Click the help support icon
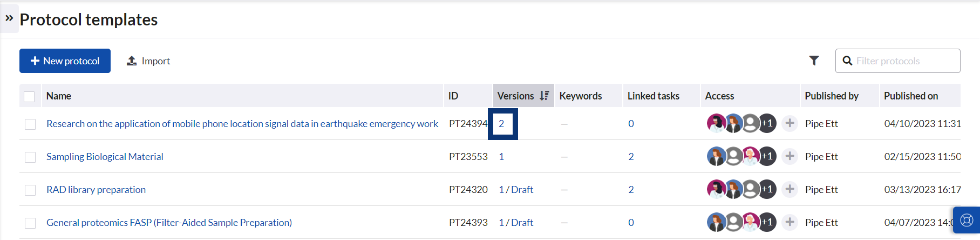This screenshot has height=240, width=980. [967, 221]
